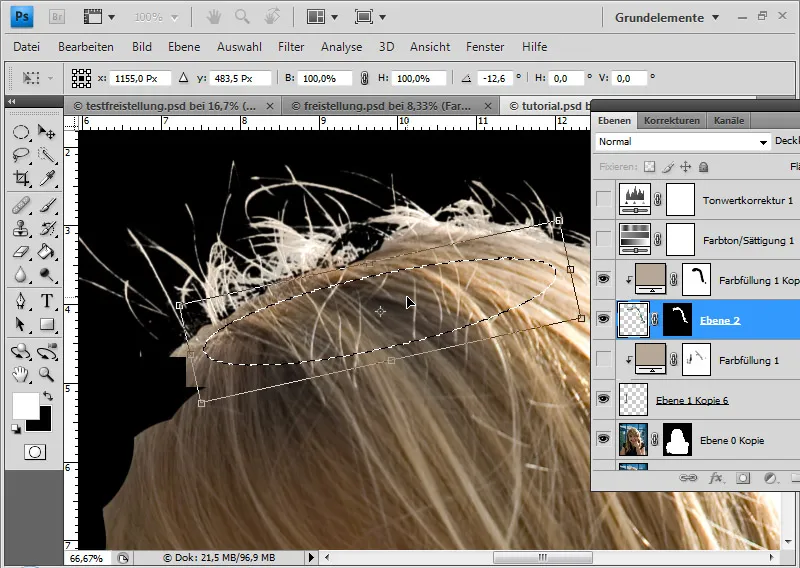Hide the Farbfüllung 1 Kopie layer

pos(604,279)
